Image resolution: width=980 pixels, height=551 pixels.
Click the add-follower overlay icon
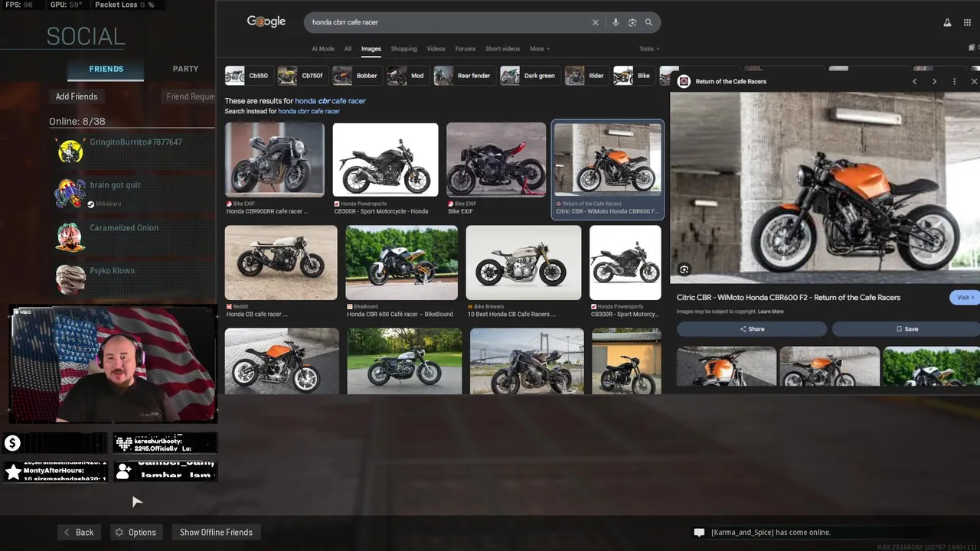(x=123, y=472)
